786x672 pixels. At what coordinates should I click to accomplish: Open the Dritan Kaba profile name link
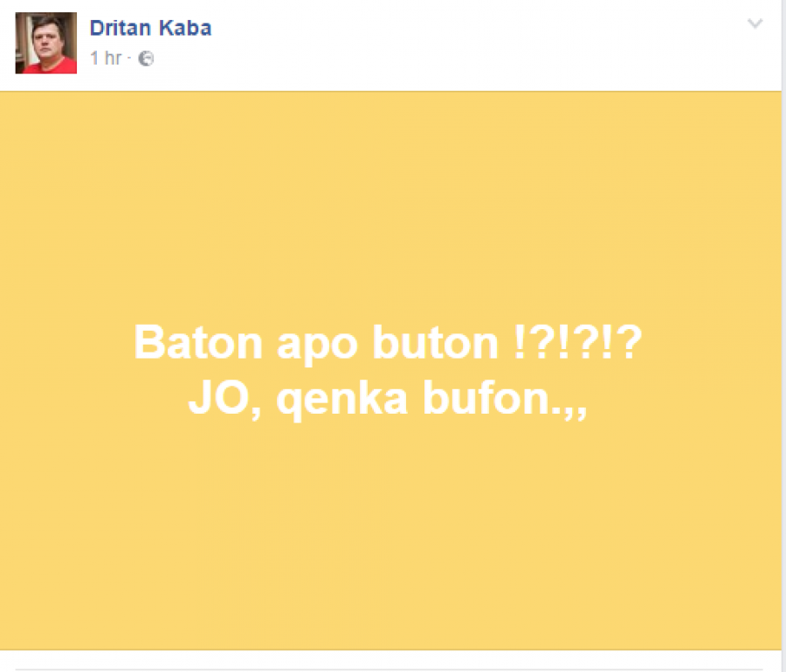click(x=150, y=28)
